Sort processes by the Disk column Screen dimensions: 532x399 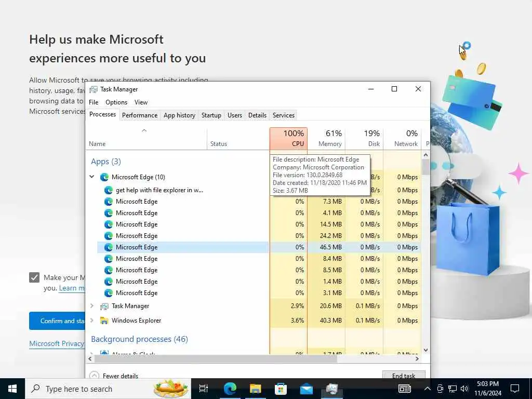(364, 138)
